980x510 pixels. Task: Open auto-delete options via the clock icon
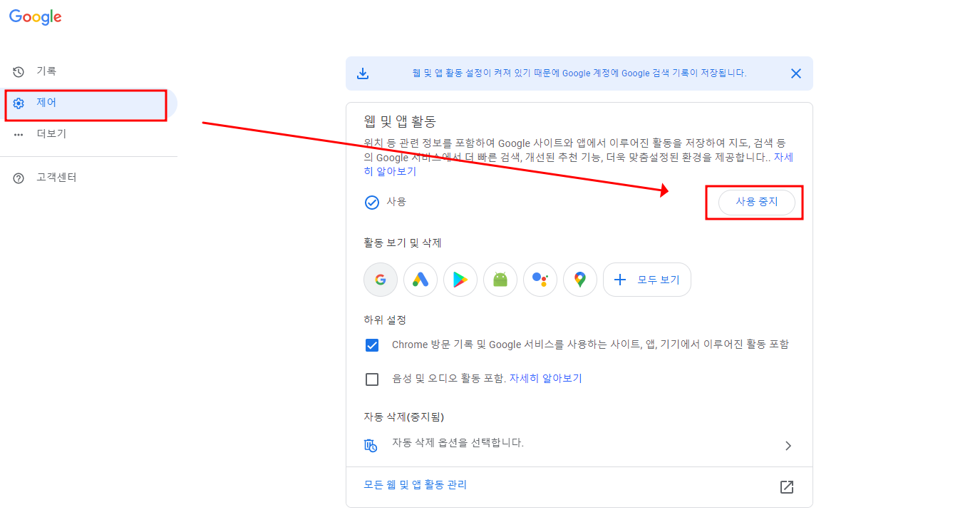click(371, 444)
